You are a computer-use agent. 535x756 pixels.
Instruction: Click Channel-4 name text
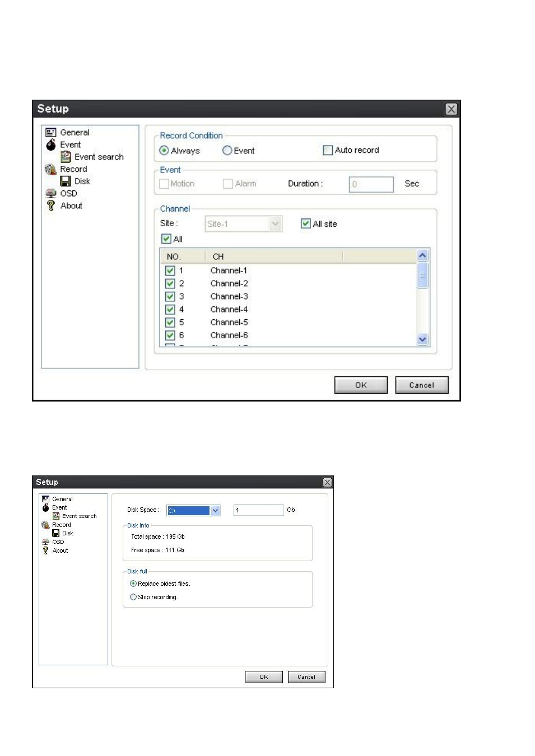tap(229, 309)
